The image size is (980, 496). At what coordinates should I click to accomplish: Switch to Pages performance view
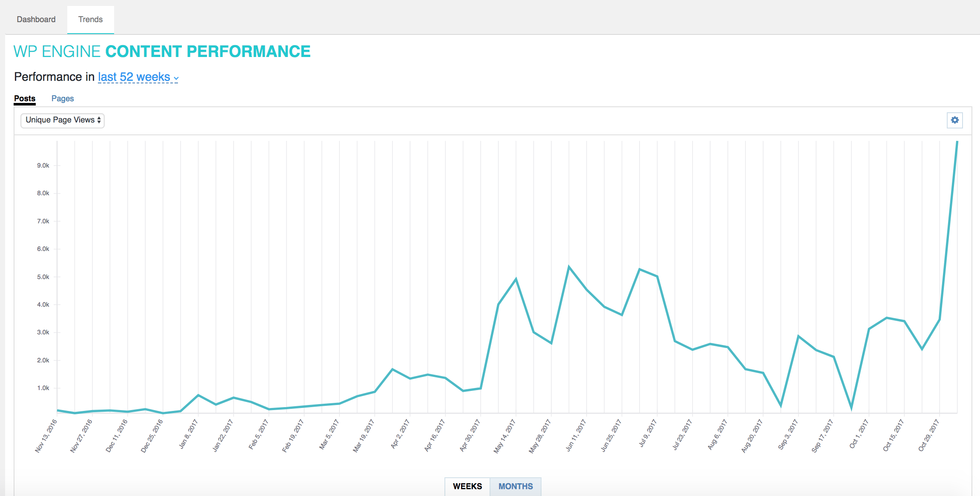(63, 99)
